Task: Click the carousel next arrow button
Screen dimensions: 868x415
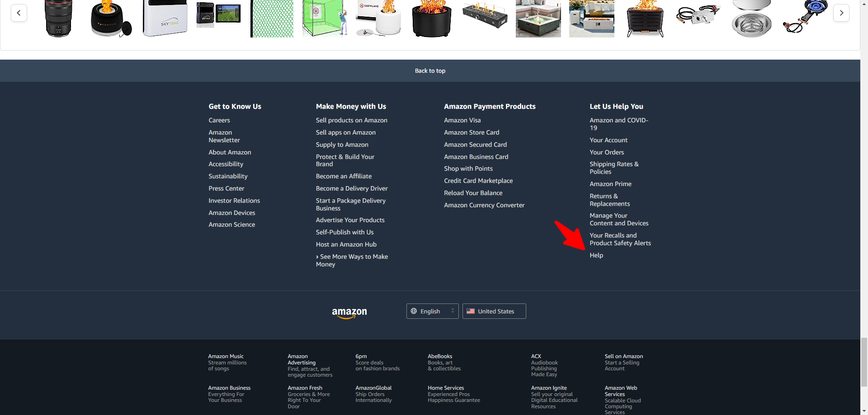Action: coord(841,13)
